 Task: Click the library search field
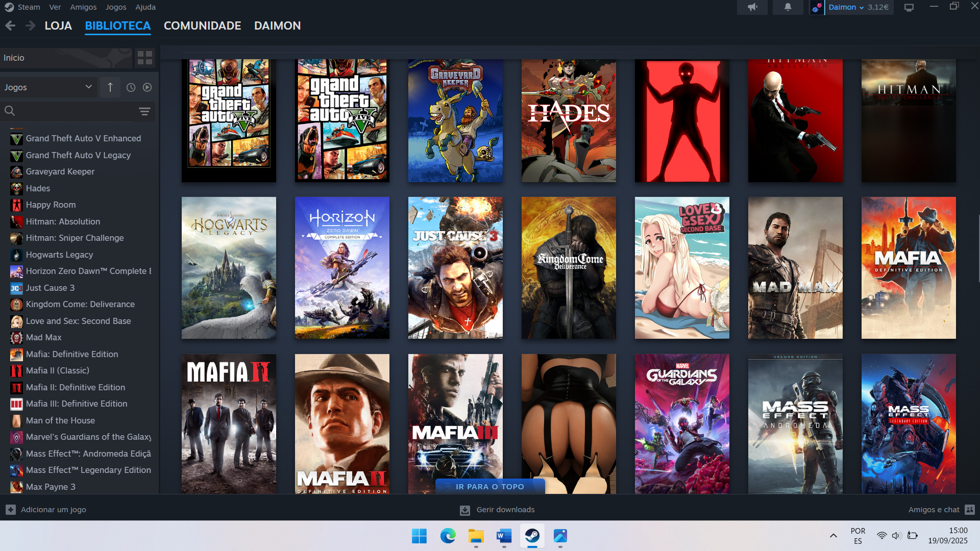[71, 111]
